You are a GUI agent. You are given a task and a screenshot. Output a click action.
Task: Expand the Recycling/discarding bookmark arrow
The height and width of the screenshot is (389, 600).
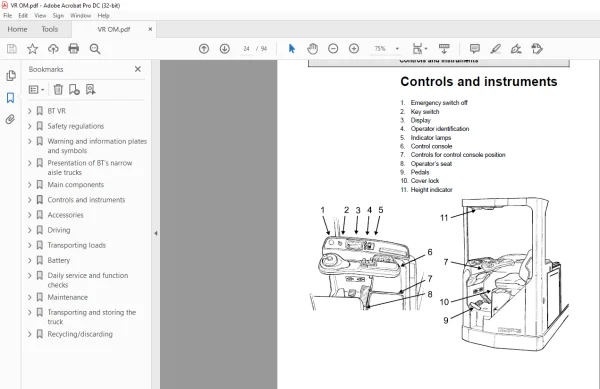tap(30, 334)
